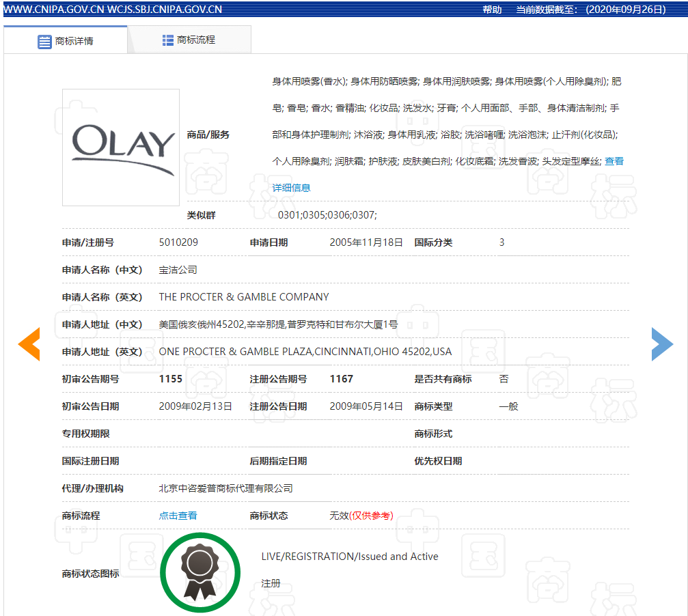688x616 pixels.
Task: Open 查看详细信息 for goods list
Action: [x=290, y=186]
